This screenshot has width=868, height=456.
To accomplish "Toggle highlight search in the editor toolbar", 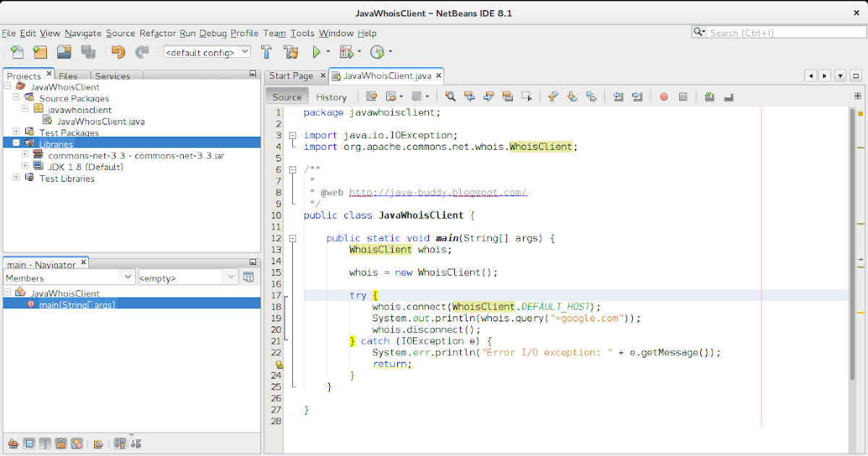I will click(x=508, y=96).
